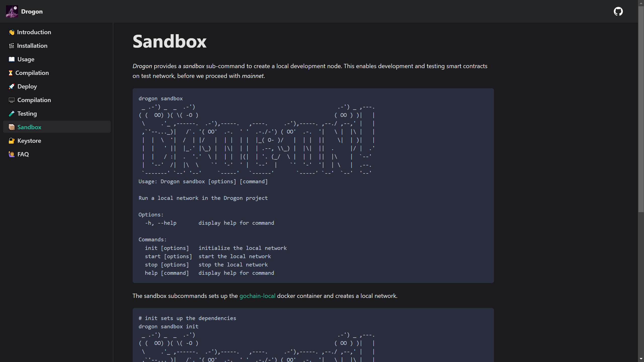This screenshot has width=644, height=362.
Task: Click the monitor Compilation icon
Action: point(12,100)
